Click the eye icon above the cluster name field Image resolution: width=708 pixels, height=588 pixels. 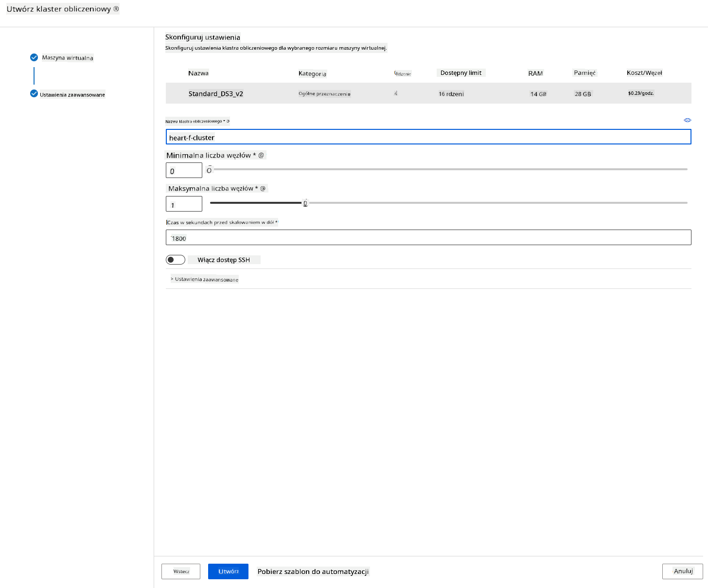[687, 120]
